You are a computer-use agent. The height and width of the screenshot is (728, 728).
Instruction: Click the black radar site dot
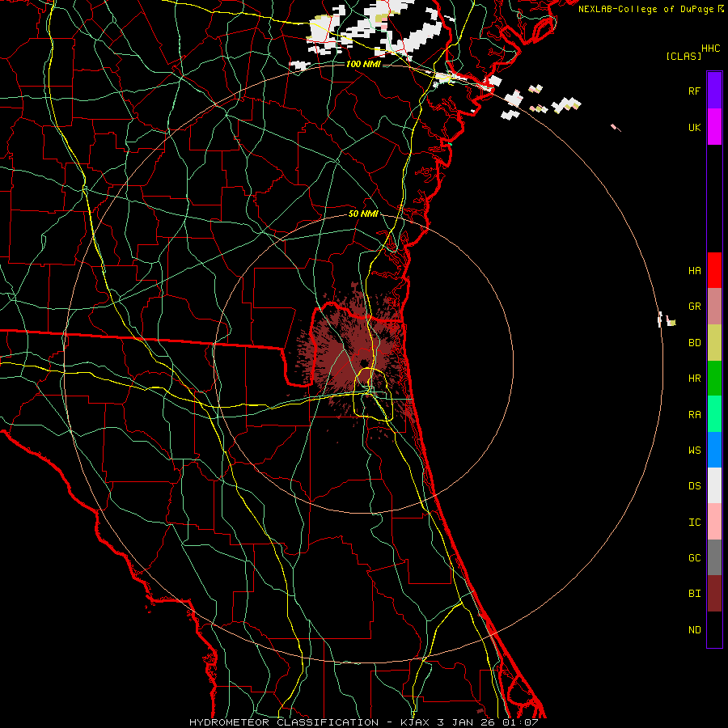coord(363,363)
